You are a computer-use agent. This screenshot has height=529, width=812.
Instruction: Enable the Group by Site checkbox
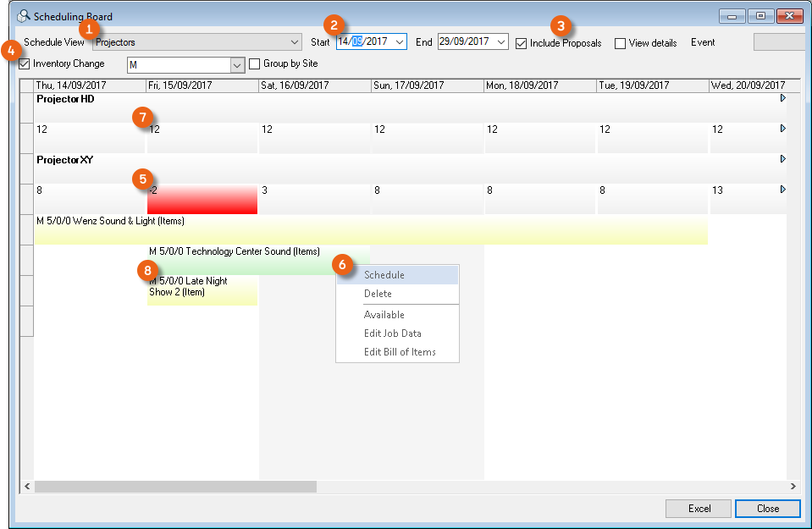point(255,63)
